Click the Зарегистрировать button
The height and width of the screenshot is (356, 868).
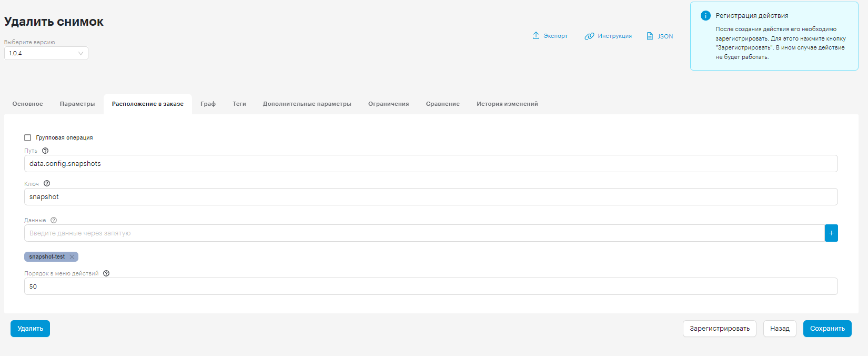(x=720, y=329)
